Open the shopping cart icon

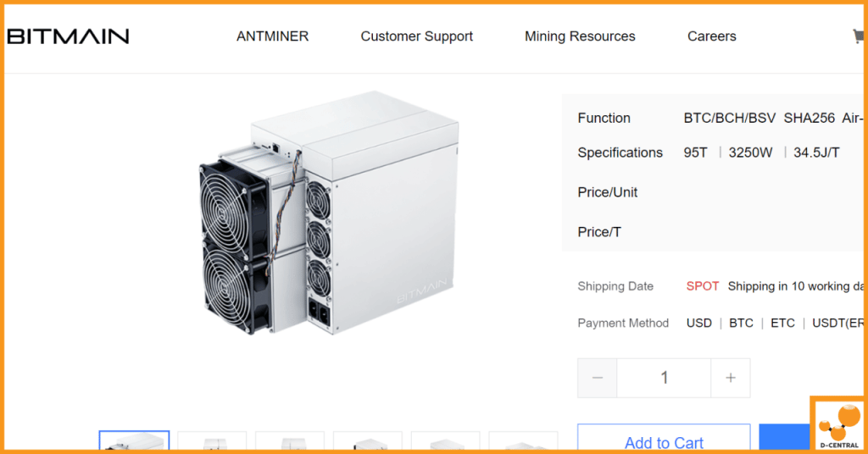tap(858, 36)
